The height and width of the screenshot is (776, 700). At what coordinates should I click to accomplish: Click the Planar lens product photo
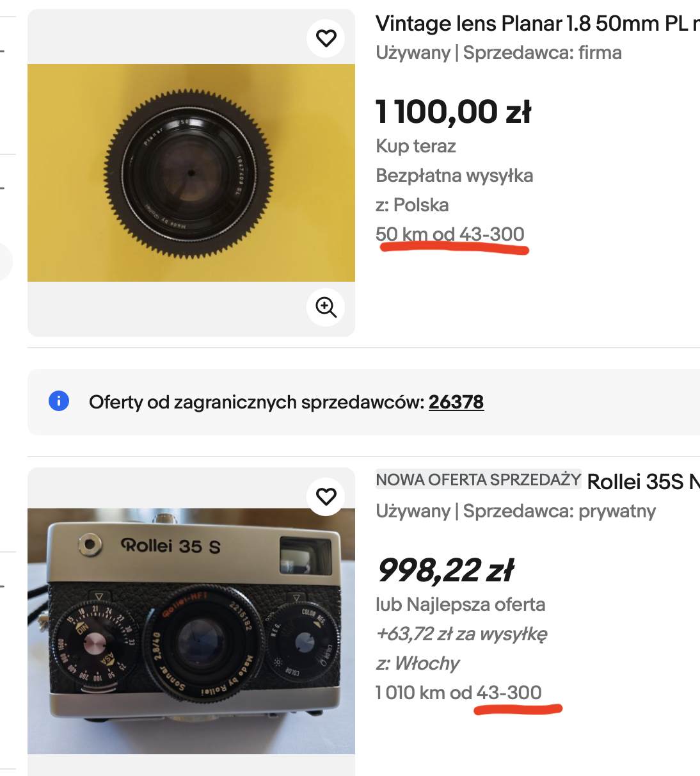191,173
